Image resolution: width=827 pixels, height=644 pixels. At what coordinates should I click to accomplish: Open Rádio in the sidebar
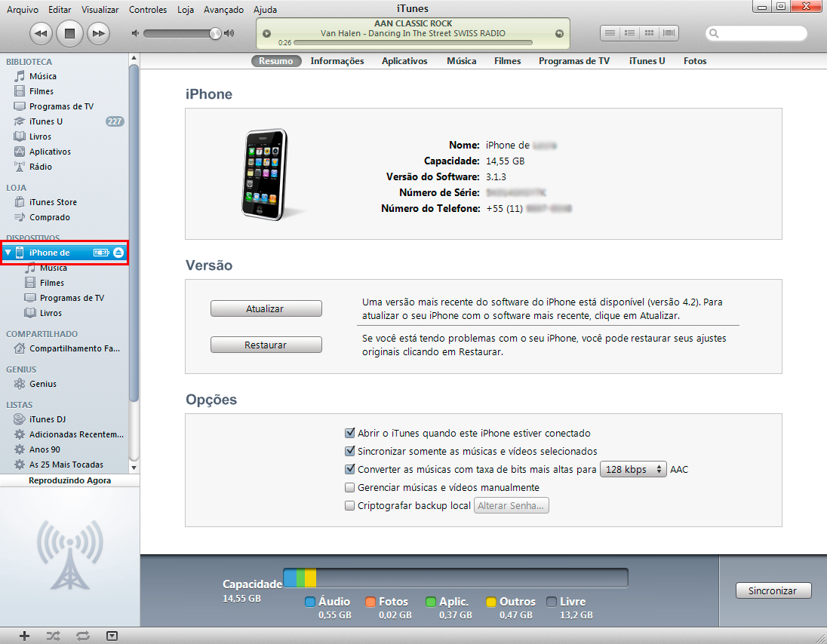pyautogui.click(x=64, y=167)
